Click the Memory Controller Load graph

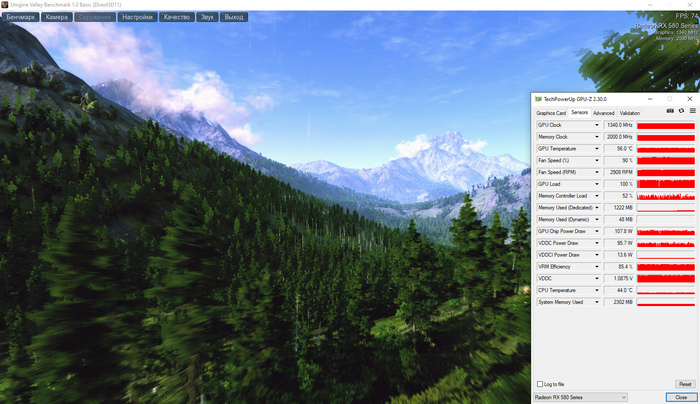point(666,196)
